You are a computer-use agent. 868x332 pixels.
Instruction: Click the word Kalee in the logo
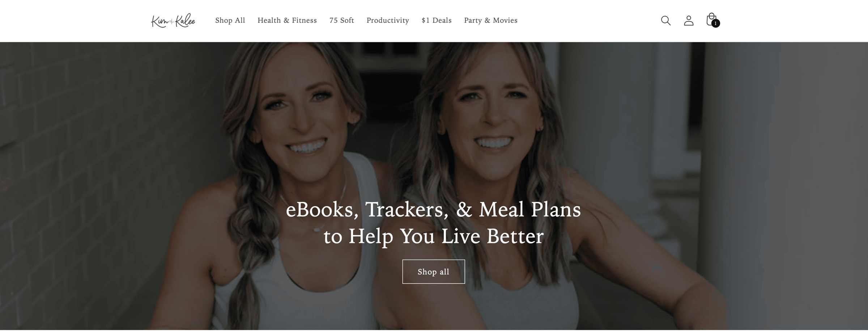185,20
